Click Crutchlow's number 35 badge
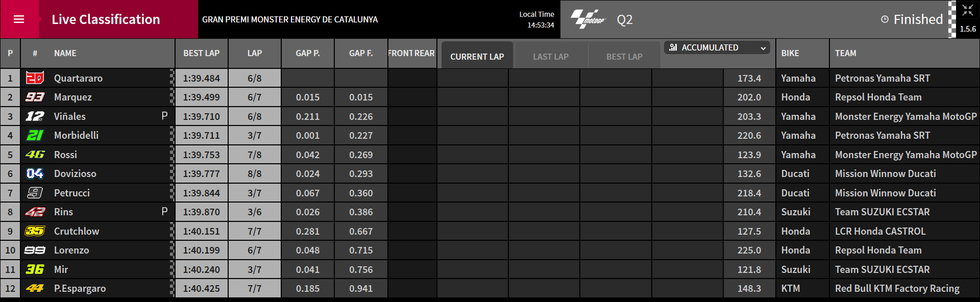The height and width of the screenshot is (302, 980). [x=35, y=231]
